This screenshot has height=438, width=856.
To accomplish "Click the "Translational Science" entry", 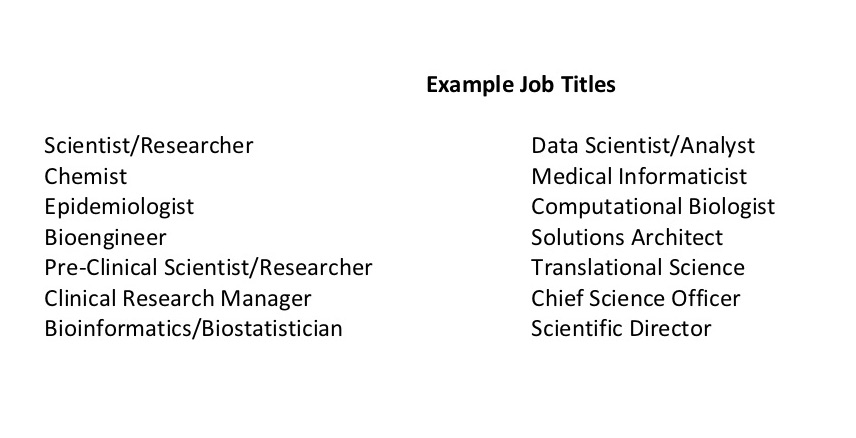I will click(638, 268).
